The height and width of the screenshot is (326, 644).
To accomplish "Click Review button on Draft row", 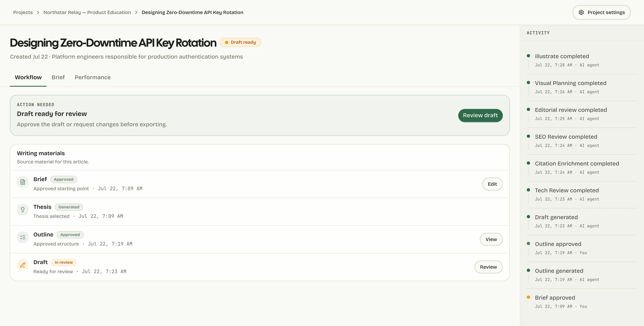I will point(488,267).
